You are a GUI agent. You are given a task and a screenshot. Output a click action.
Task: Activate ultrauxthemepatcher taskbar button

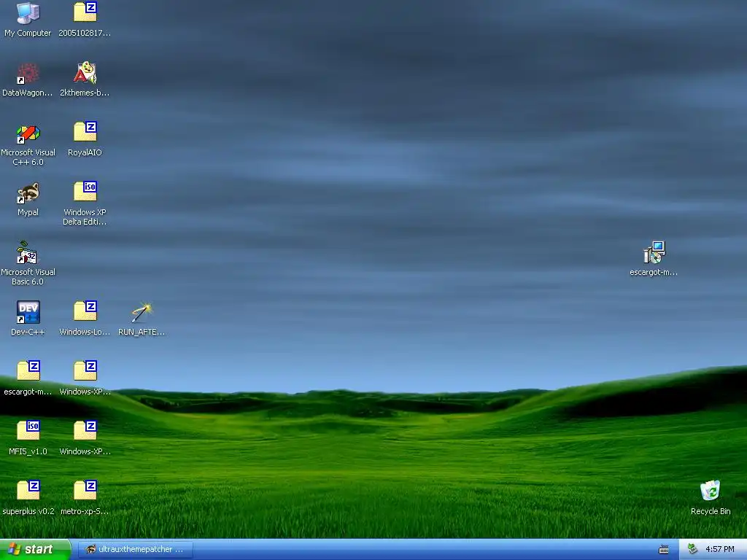point(135,550)
